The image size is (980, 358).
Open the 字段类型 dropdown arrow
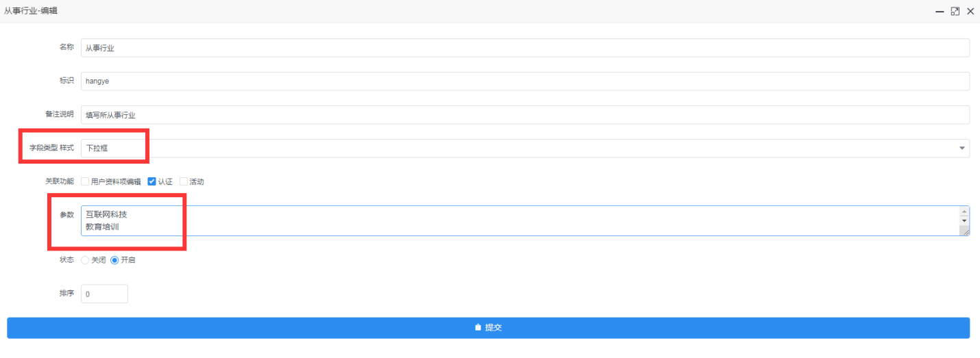pos(961,148)
